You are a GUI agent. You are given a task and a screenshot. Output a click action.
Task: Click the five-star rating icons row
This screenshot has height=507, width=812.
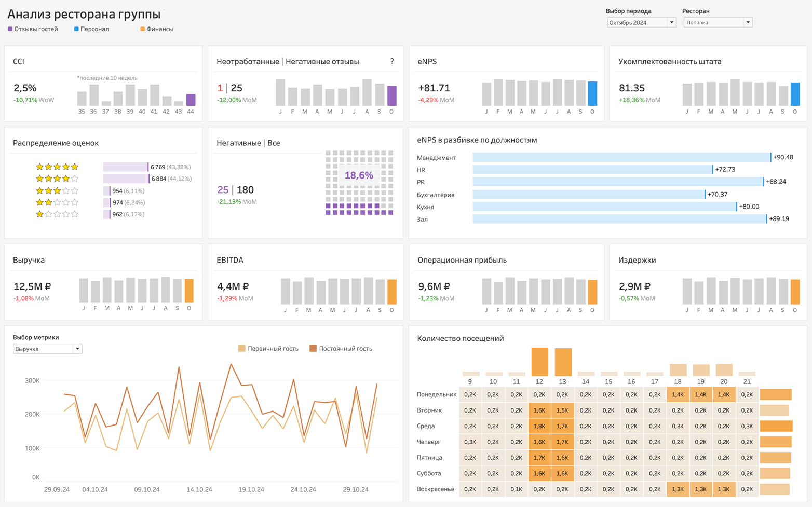[57, 167]
